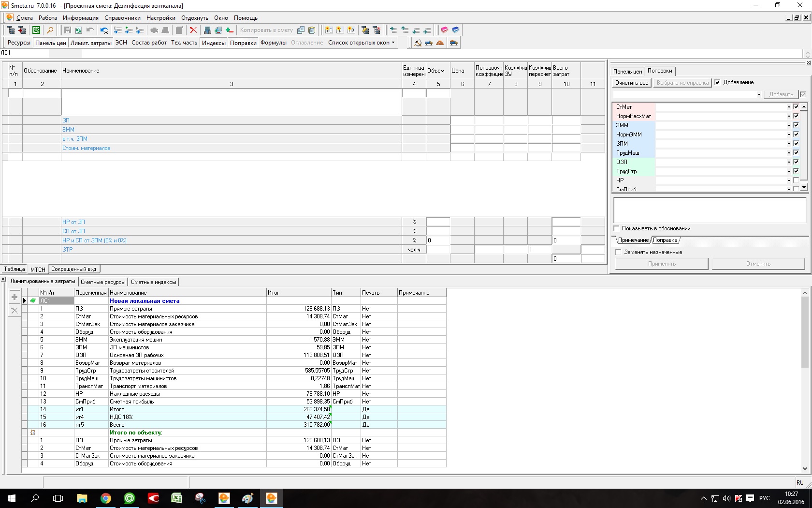Uncheck the ОЗП row checkbox in Поправки
The width and height of the screenshot is (812, 508).
point(796,162)
